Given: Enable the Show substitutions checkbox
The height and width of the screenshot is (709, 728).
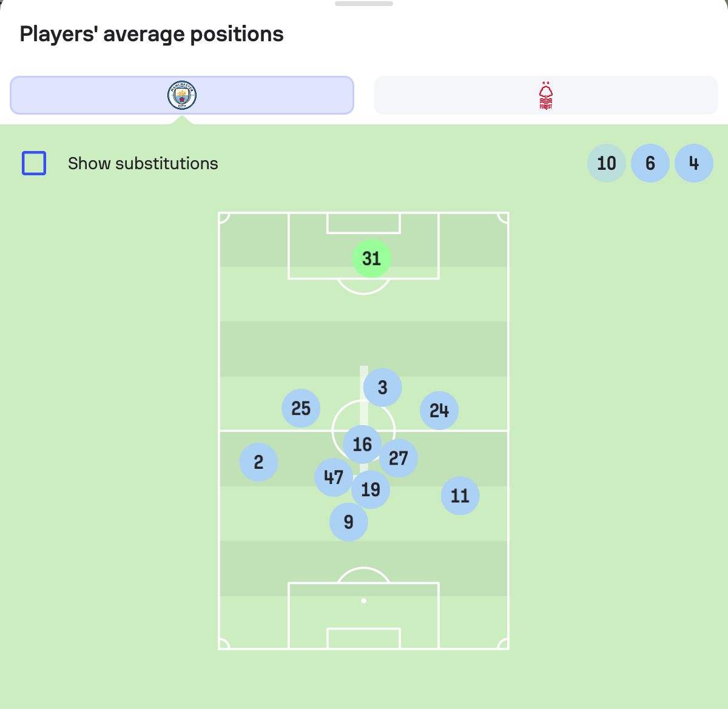Looking at the screenshot, I should pos(34,163).
